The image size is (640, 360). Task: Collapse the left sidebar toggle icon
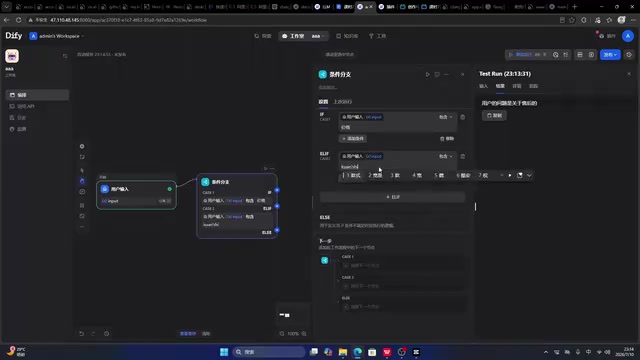(65, 56)
